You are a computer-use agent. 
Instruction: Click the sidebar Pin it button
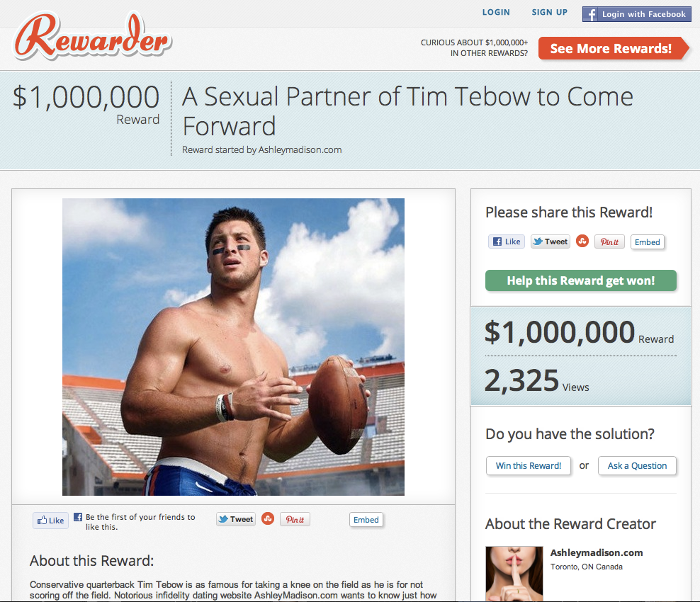pyautogui.click(x=609, y=242)
